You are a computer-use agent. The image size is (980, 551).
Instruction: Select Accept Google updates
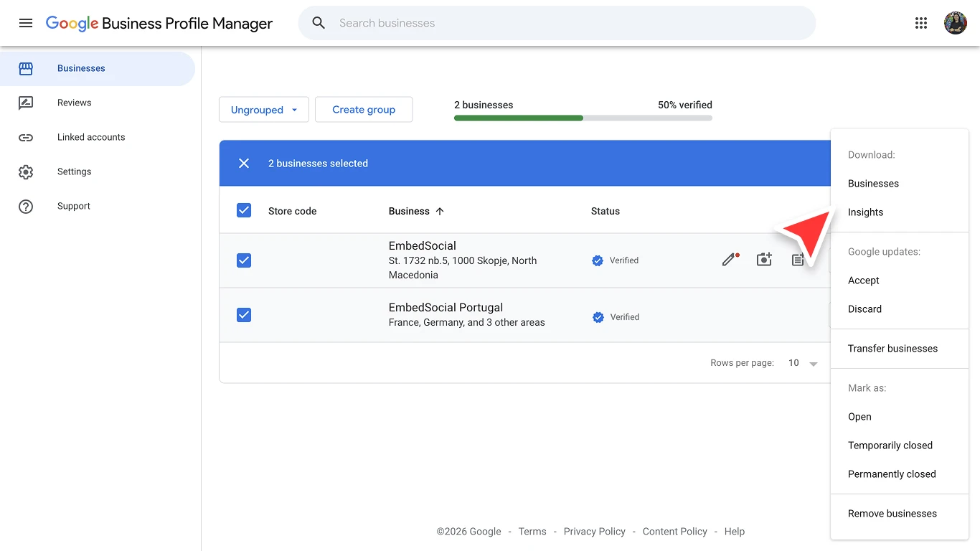click(x=900, y=281)
